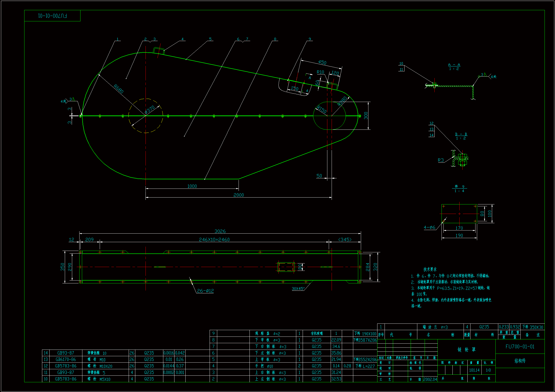This screenshot has height=392, width=555.
Task: Select the A - A section view title
Action: (454, 65)
